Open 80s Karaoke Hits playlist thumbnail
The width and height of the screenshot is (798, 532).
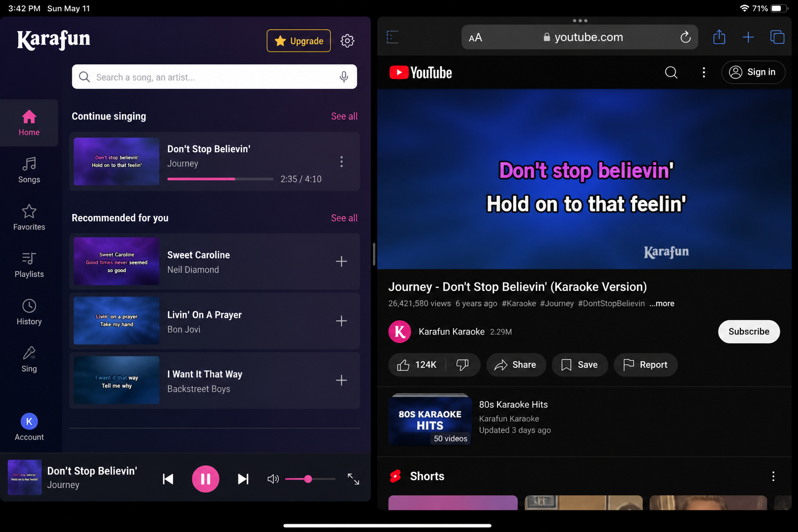point(430,420)
